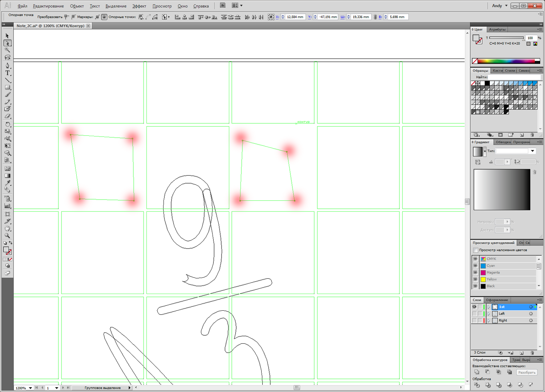
Task: Show the Right layer
Action: pos(475,320)
